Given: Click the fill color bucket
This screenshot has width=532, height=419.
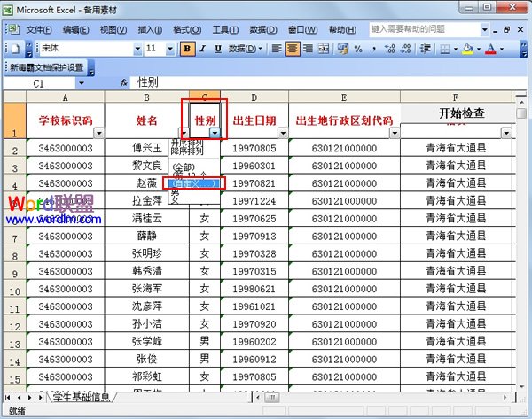Looking at the screenshot, I should pyautogui.click(x=465, y=49).
